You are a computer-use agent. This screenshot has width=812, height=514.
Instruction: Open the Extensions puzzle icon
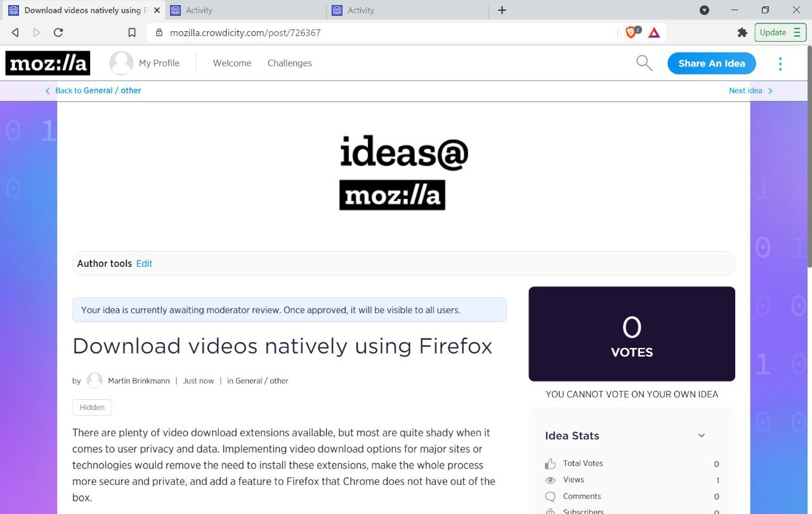[742, 32]
